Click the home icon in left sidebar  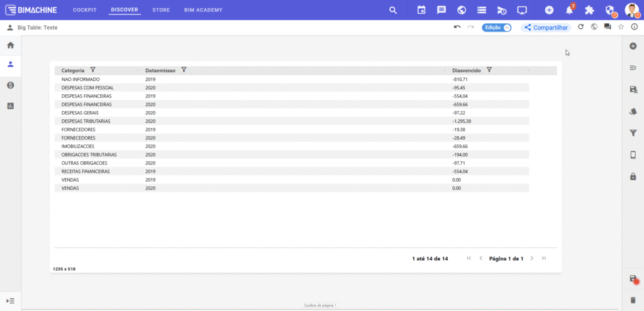click(x=10, y=45)
